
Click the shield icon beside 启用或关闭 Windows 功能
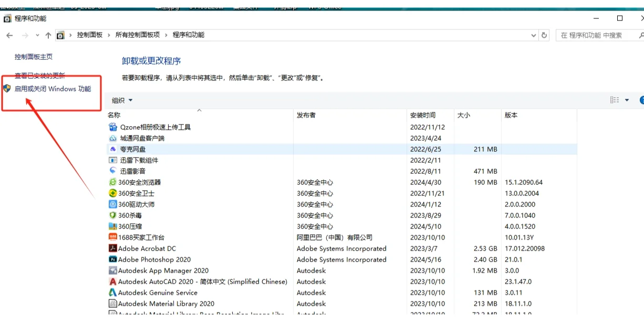(7, 88)
